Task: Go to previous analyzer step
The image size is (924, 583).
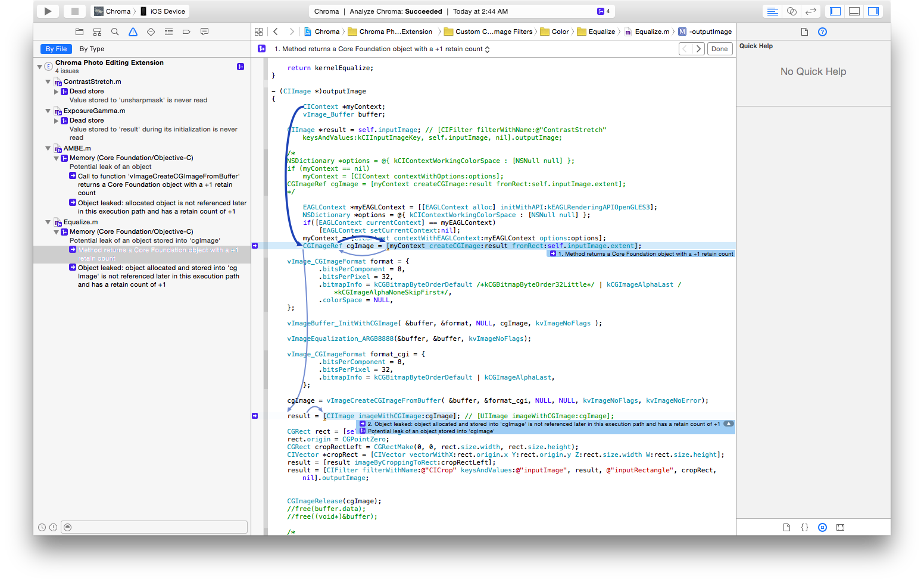Action: click(685, 49)
